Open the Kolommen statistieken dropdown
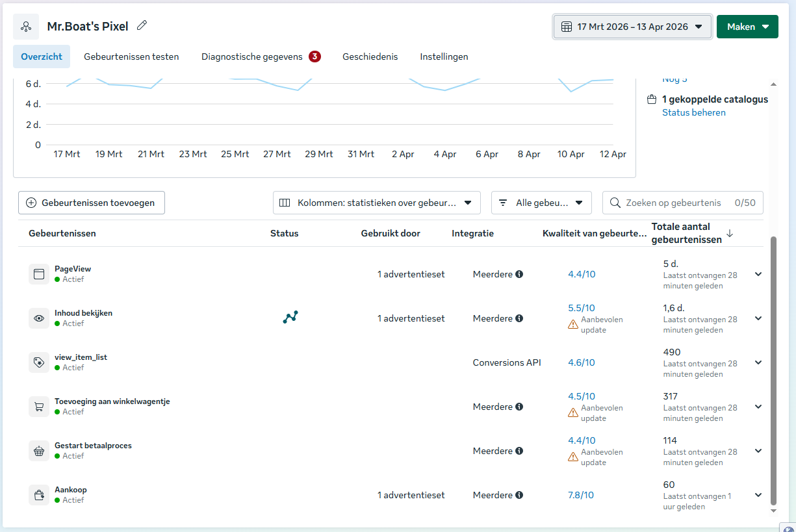 [377, 203]
